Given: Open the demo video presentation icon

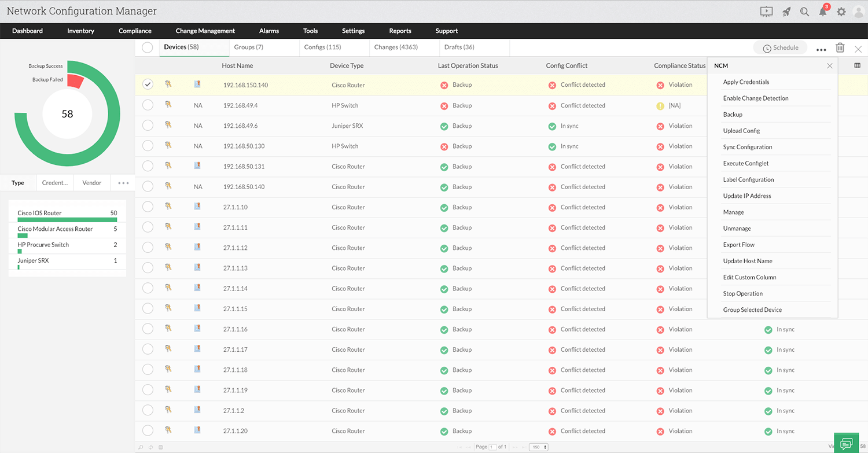Looking at the screenshot, I should click(766, 11).
